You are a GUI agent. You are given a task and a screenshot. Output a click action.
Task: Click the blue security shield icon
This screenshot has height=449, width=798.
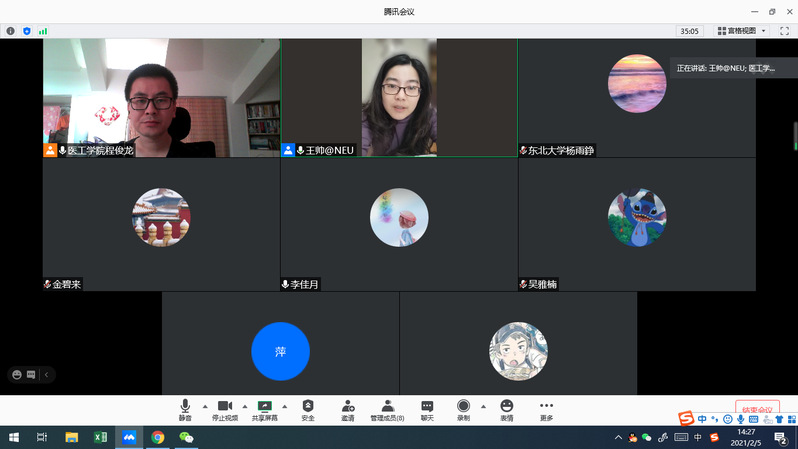[x=27, y=31]
